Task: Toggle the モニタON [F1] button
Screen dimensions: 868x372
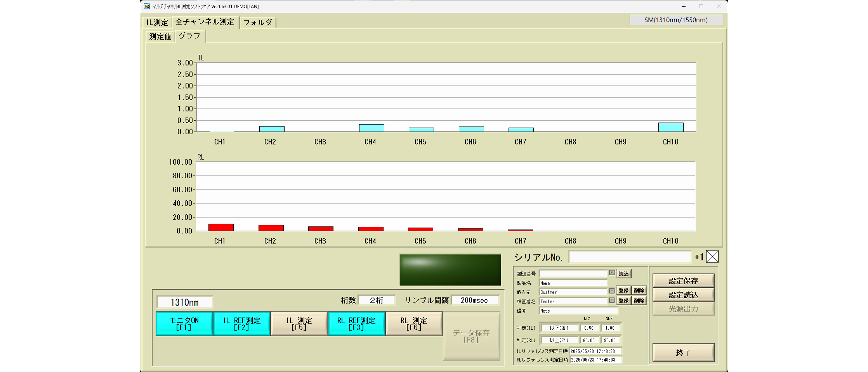Action: [184, 324]
